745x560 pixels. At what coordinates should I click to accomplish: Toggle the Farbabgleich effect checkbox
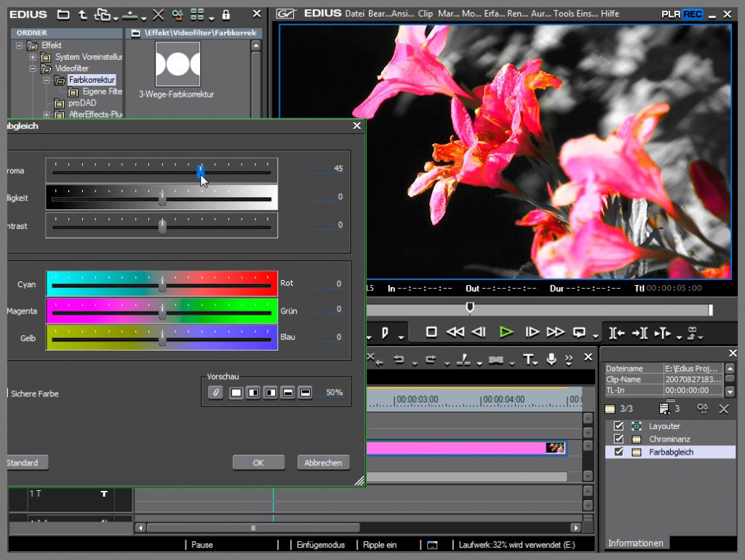619,452
